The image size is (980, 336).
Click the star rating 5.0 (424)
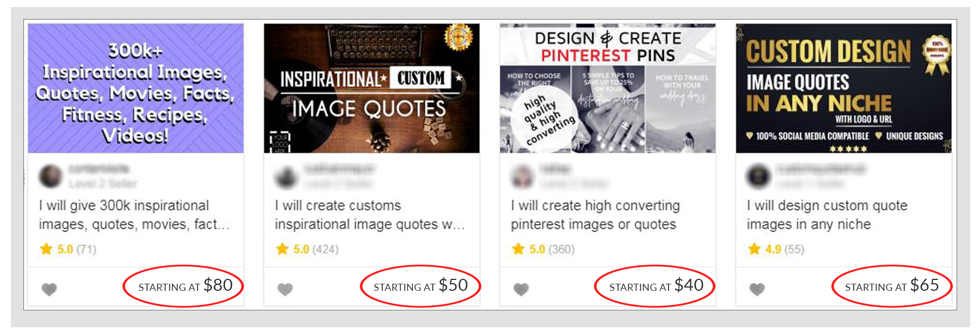[307, 249]
